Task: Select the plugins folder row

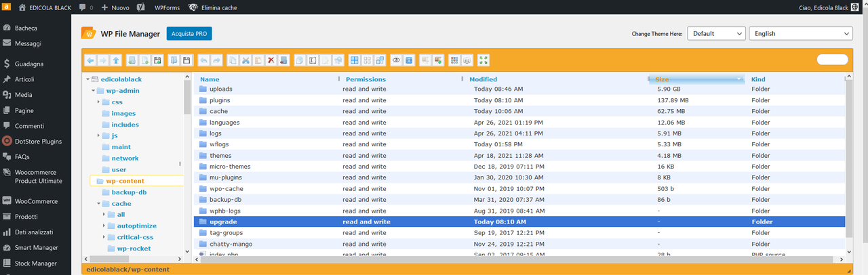Action: [x=519, y=100]
